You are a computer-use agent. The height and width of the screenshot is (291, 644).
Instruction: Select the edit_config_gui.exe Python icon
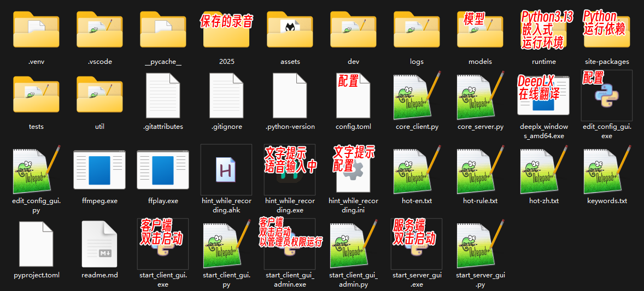pos(607,96)
